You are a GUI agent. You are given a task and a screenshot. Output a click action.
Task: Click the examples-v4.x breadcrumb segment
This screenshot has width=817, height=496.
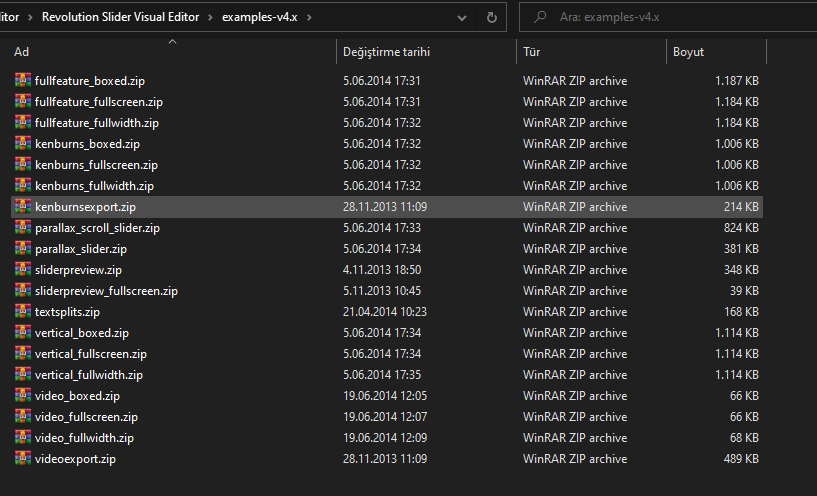point(259,17)
